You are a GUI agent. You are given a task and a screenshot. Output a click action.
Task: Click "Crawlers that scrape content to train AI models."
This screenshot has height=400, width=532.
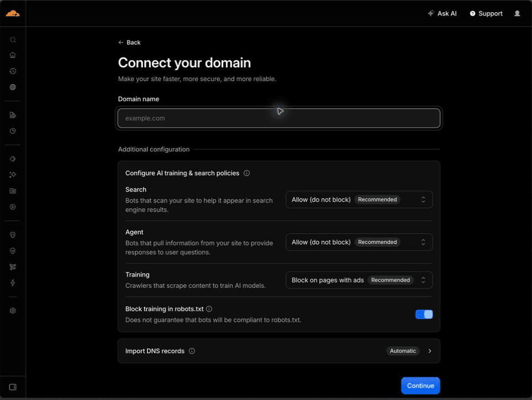click(x=196, y=286)
